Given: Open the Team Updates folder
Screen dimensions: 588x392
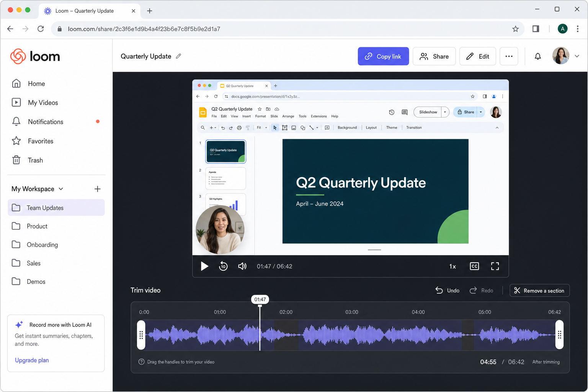Looking at the screenshot, I should pyautogui.click(x=56, y=207).
